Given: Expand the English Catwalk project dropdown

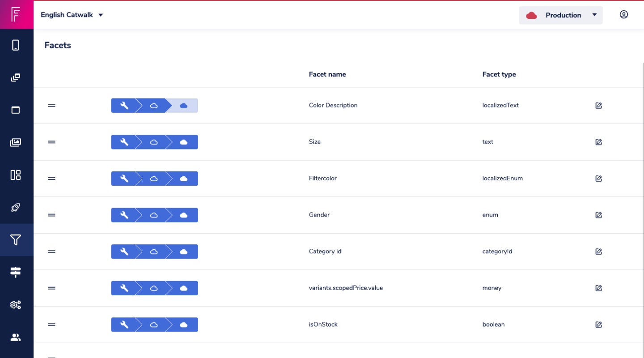Looking at the screenshot, I should pyautogui.click(x=72, y=15).
